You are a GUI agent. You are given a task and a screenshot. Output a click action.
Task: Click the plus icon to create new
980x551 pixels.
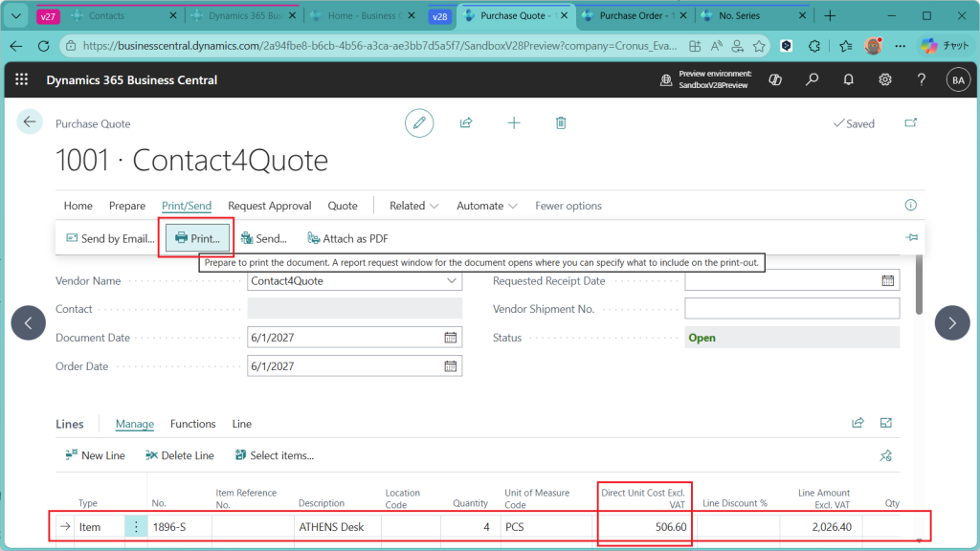(514, 122)
